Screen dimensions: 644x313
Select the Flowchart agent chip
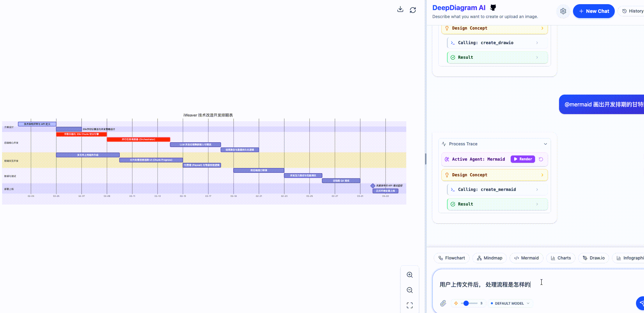pyautogui.click(x=451, y=258)
